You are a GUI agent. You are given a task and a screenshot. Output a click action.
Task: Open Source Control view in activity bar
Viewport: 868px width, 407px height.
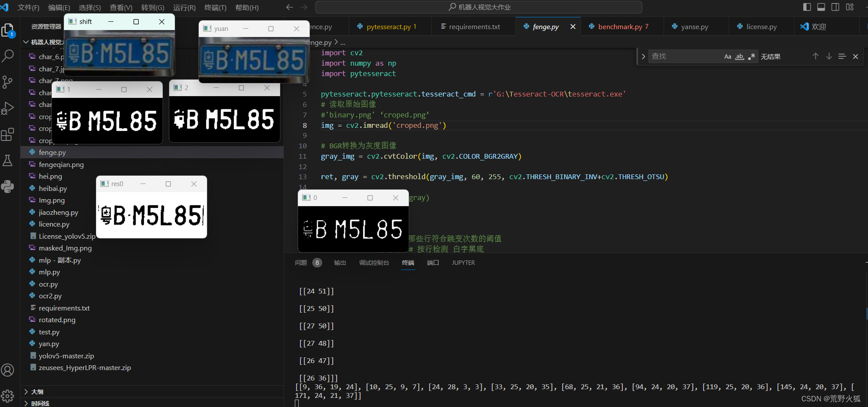8,82
